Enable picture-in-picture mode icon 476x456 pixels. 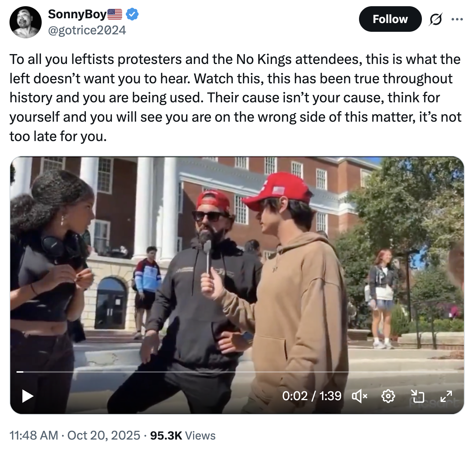417,396
